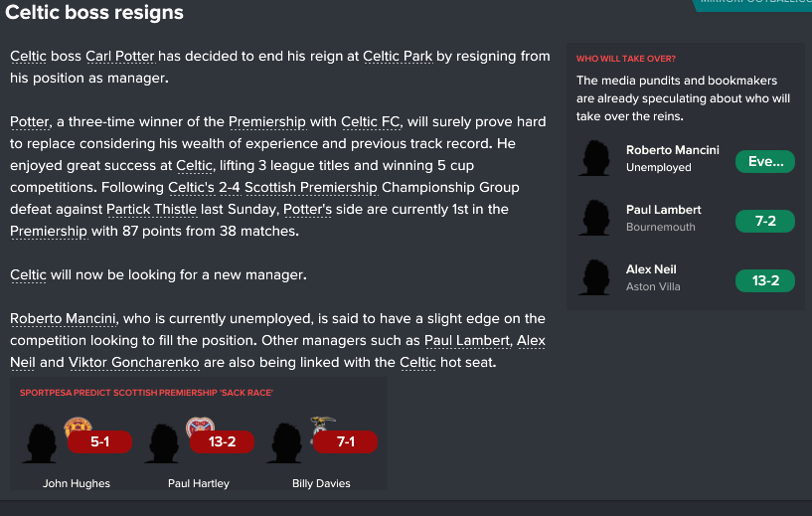Click the red 5-1 sack race odds

point(99,441)
